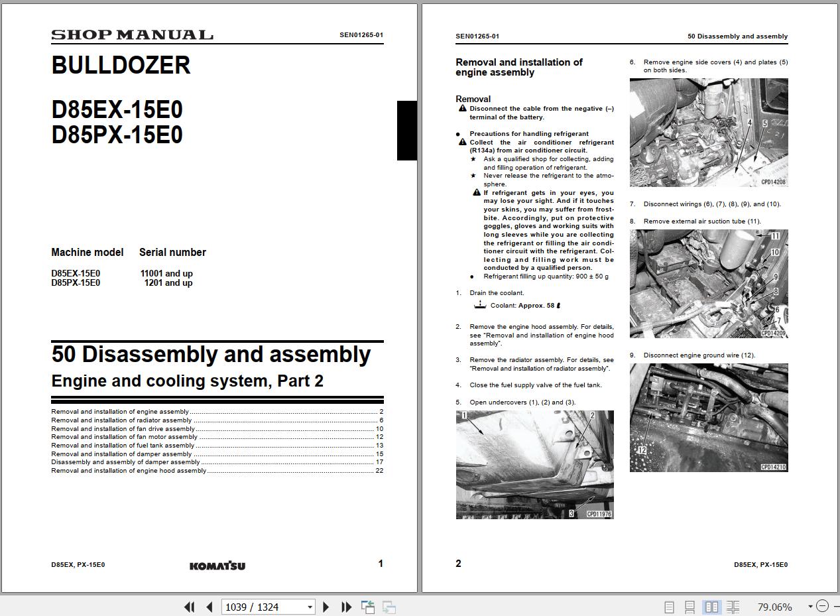Viewport: 840px width, 616px height.
Task: Click the engine side cover photo CPD14208
Action: pyautogui.click(x=709, y=133)
